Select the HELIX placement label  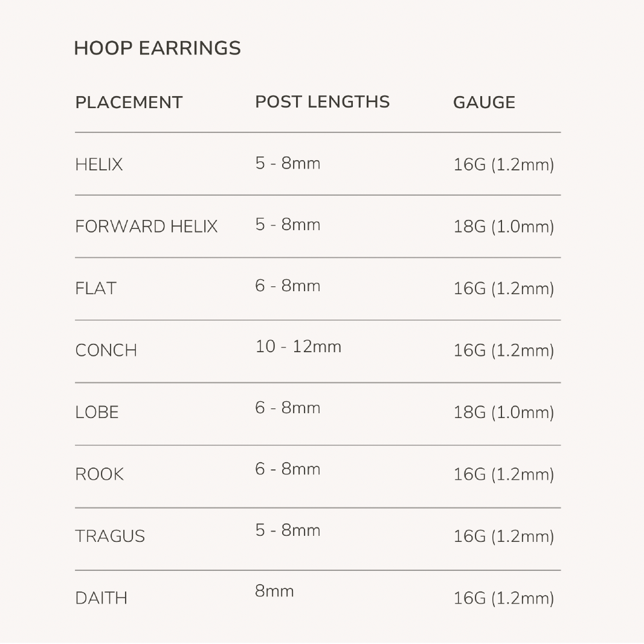99,164
